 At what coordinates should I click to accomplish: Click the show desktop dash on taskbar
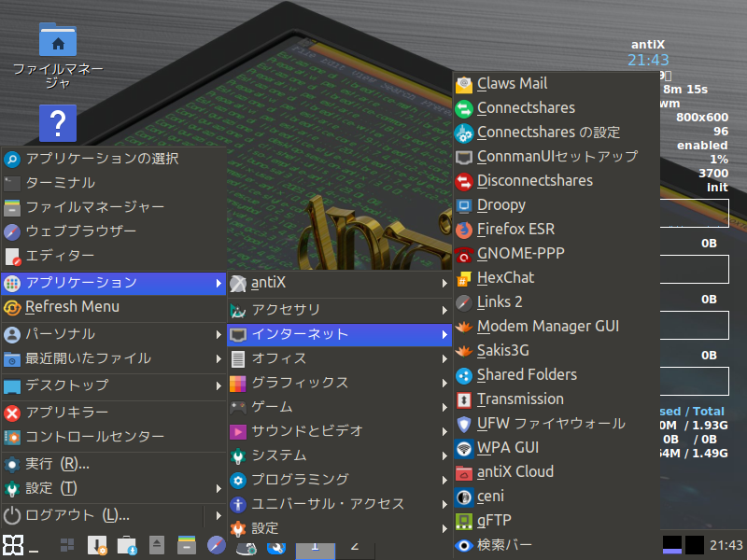click(34, 551)
